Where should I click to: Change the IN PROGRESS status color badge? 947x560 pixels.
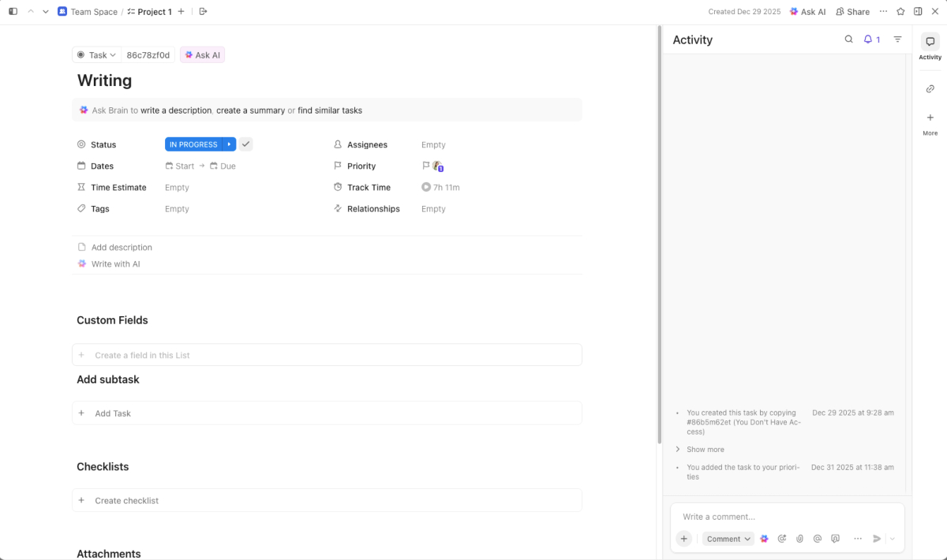point(194,144)
